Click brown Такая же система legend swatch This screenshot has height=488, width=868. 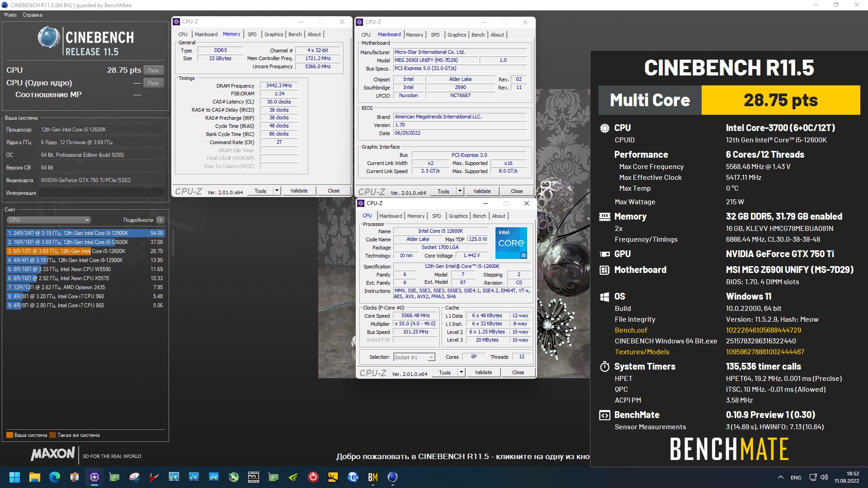coord(52,435)
